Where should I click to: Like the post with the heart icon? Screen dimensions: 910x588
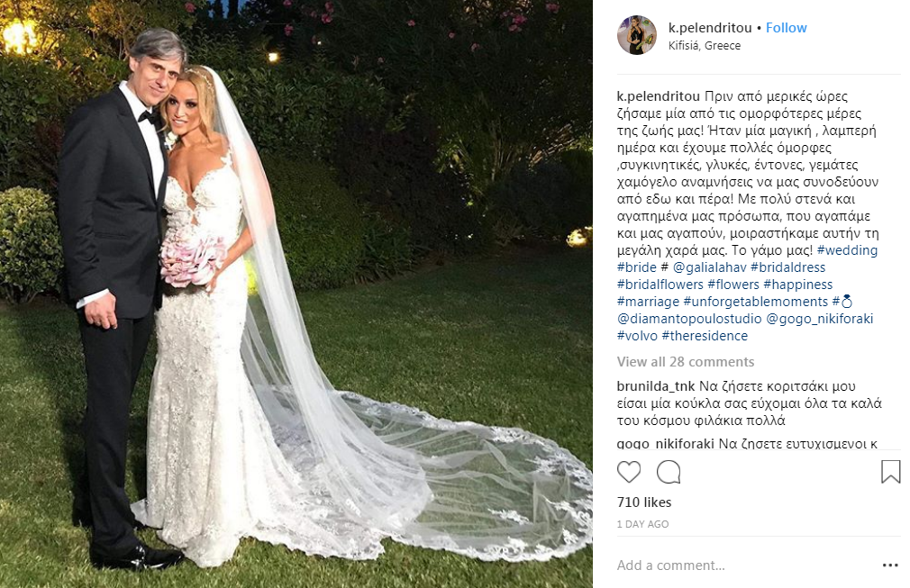point(629,472)
